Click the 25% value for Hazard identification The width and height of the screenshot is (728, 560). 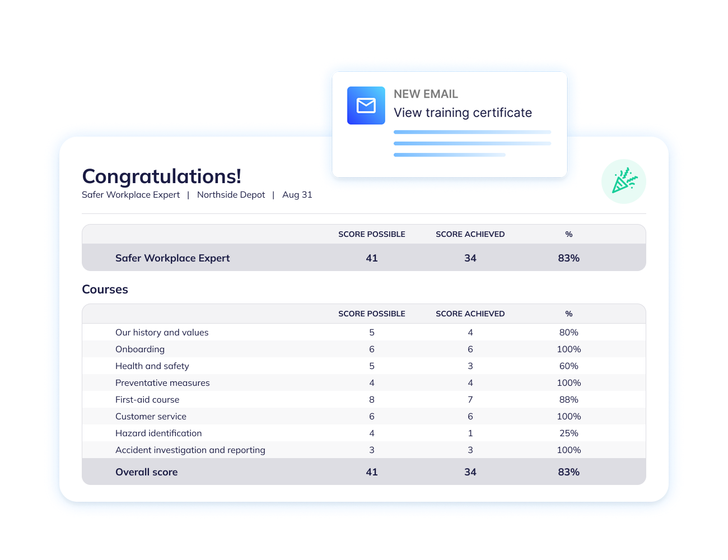pyautogui.click(x=569, y=433)
